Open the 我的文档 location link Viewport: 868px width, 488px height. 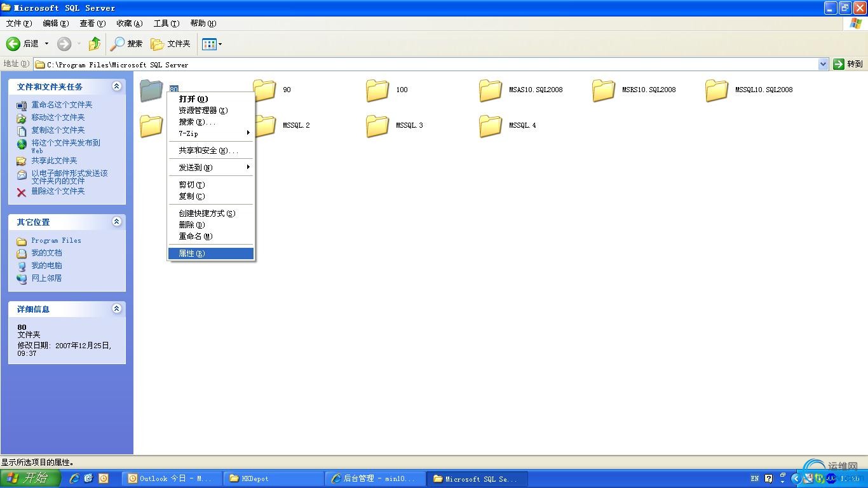(x=46, y=253)
